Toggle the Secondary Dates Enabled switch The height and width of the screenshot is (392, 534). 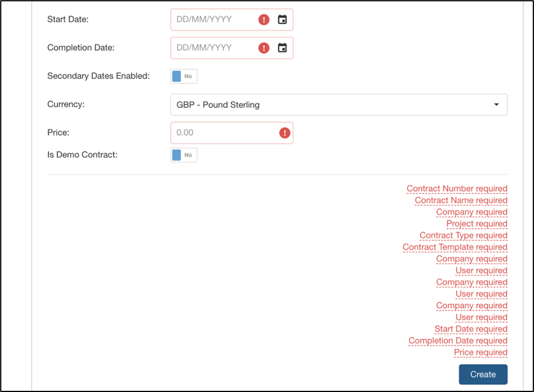[x=184, y=76]
